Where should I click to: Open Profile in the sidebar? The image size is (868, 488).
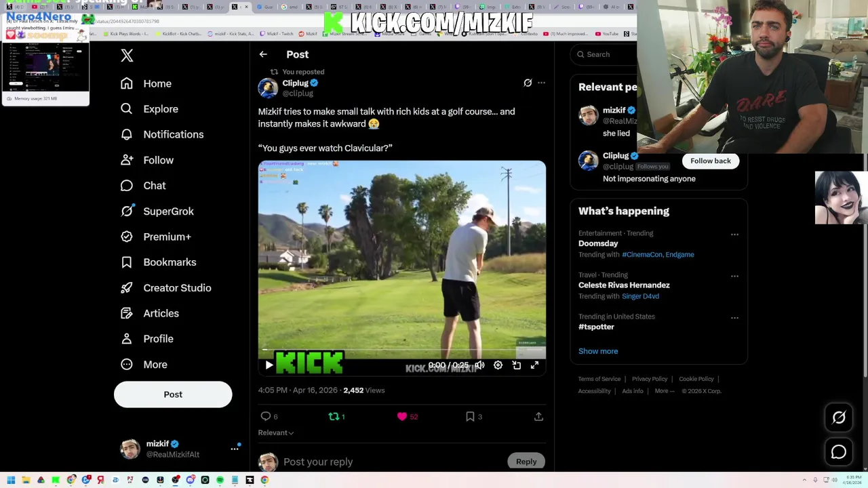[x=147, y=339]
